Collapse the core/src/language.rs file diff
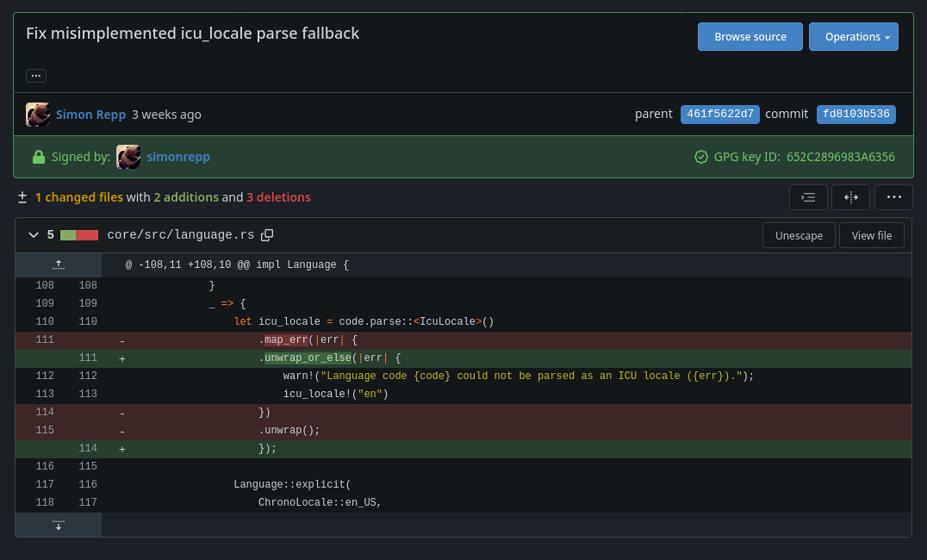Viewport: 927px width, 560px height. tap(33, 233)
